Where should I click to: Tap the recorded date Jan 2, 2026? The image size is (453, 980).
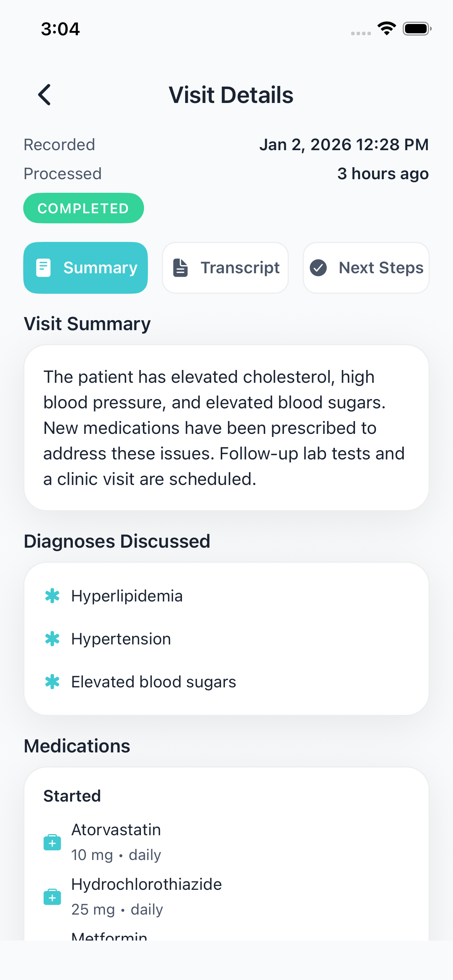pos(344,145)
